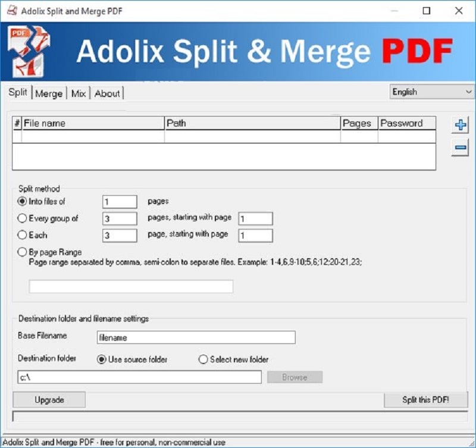476x448 pixels.
Task: Close the Adolix Split and Merge PDF window
Action: 459,11
